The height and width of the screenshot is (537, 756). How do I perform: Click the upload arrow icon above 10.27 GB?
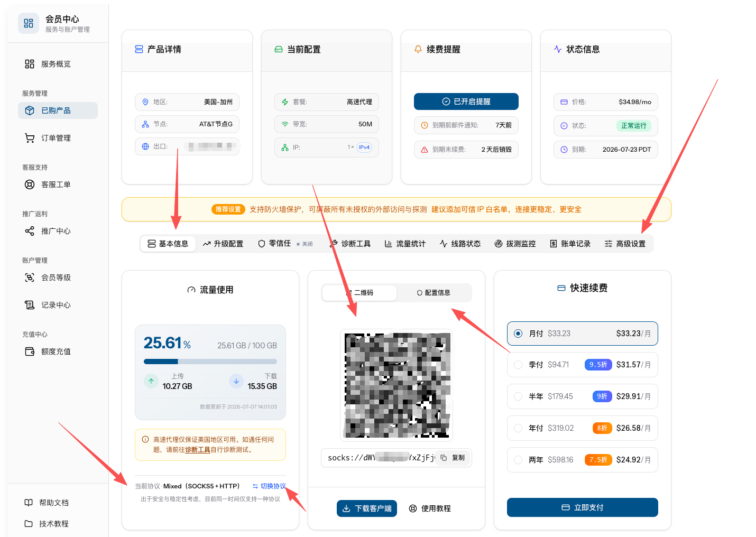pos(151,381)
